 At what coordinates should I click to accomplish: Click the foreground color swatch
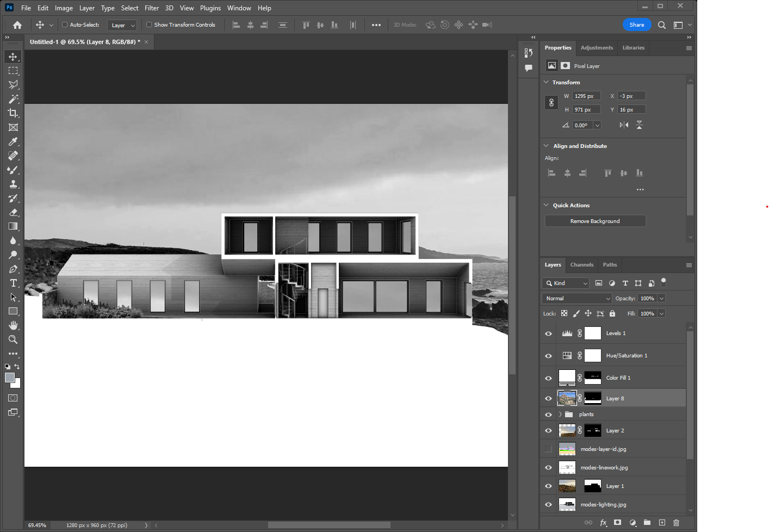pos(9,378)
